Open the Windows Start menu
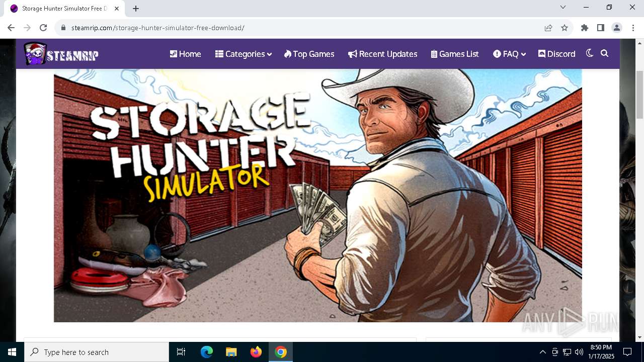 click(x=12, y=352)
